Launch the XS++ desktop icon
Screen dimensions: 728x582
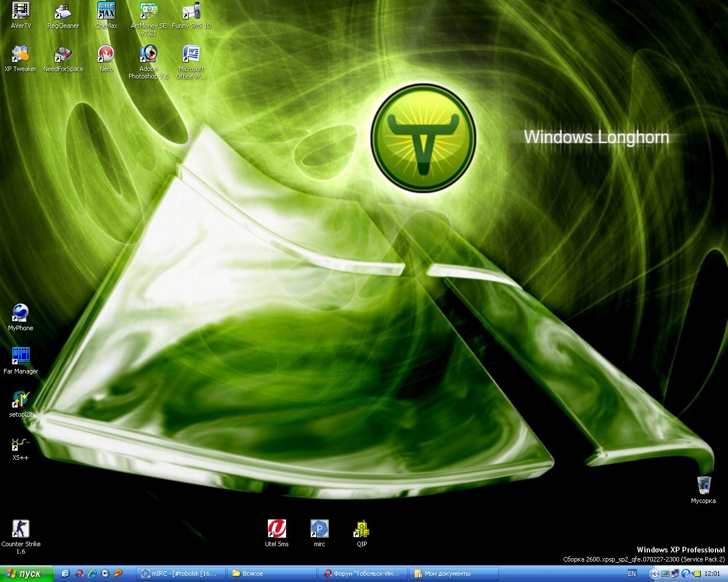[x=20, y=447]
